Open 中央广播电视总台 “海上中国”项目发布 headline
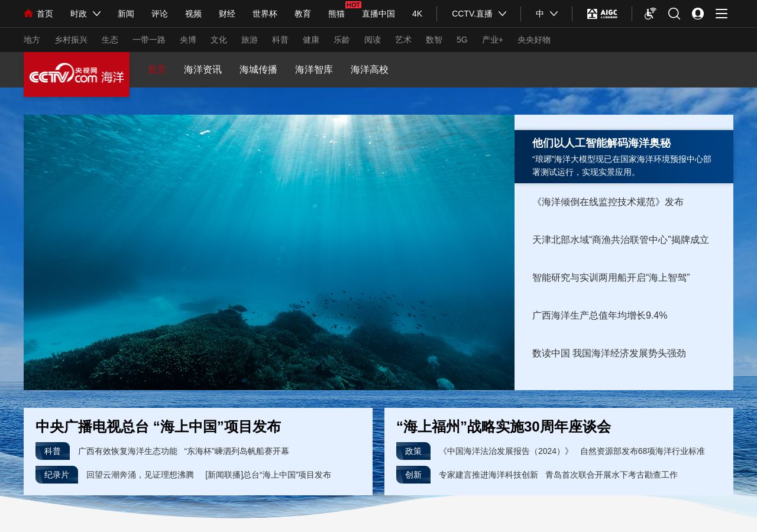The width and height of the screenshot is (757, 532). click(158, 427)
